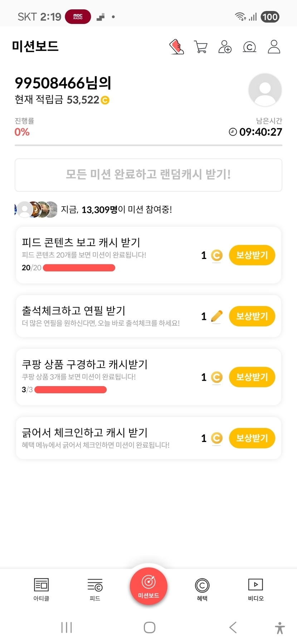297x644 pixels.
Task: Open the shopping cart icon
Action: (200, 47)
